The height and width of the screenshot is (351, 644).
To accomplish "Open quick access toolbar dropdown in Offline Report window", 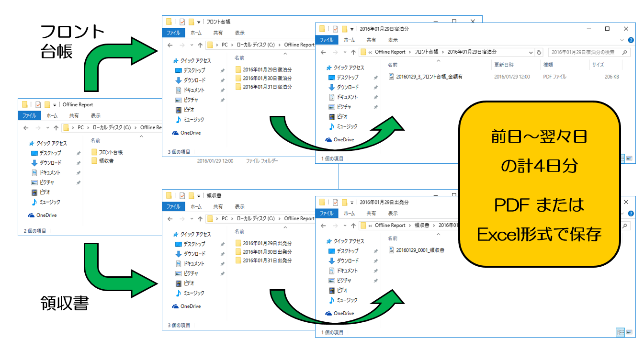I will coord(55,105).
